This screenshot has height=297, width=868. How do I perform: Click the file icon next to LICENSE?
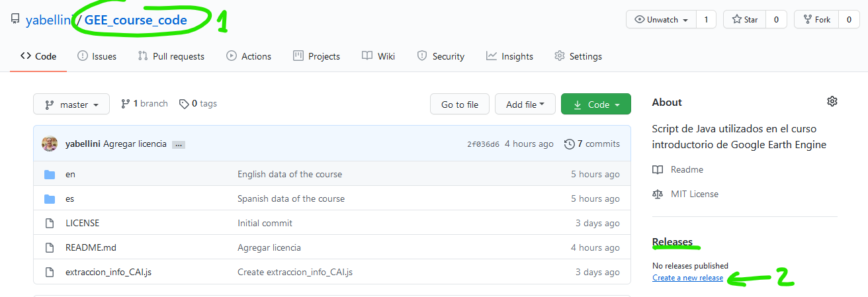click(49, 224)
